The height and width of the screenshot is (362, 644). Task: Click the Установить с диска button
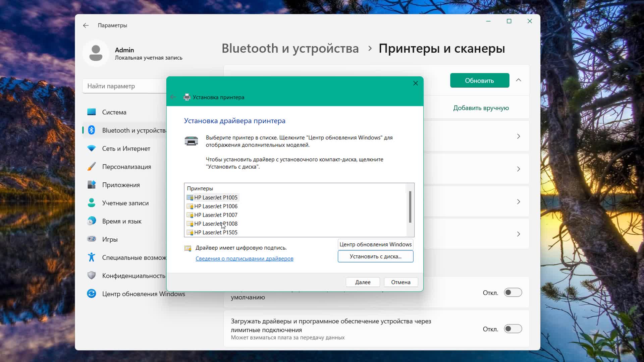(375, 256)
